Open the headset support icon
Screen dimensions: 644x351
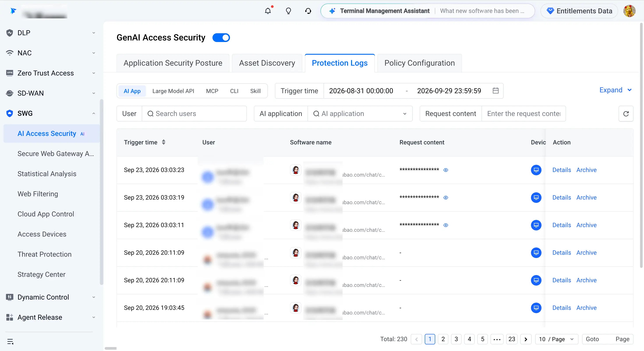(308, 11)
